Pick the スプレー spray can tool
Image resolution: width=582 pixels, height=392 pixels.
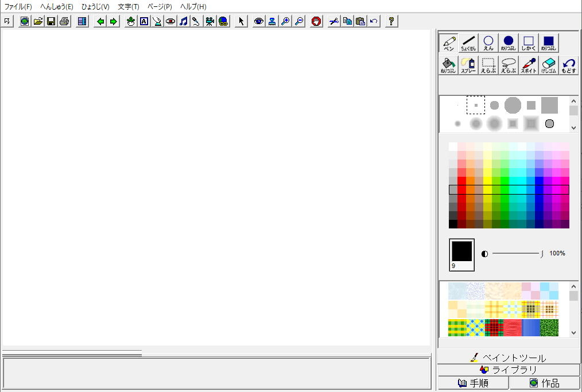point(468,65)
